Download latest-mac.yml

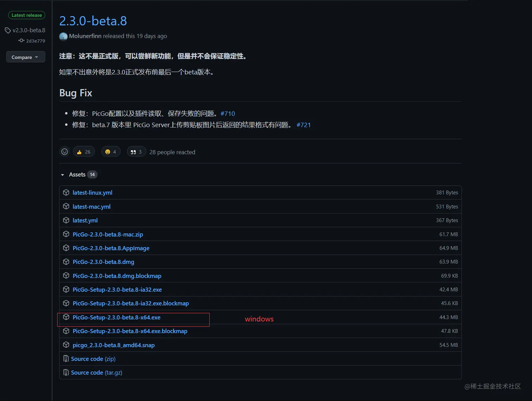tap(91, 207)
